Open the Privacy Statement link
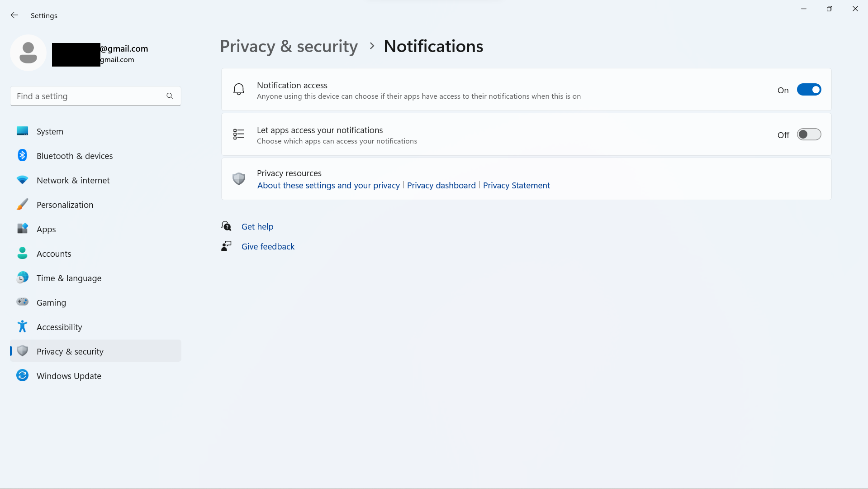868x489 pixels. point(516,185)
